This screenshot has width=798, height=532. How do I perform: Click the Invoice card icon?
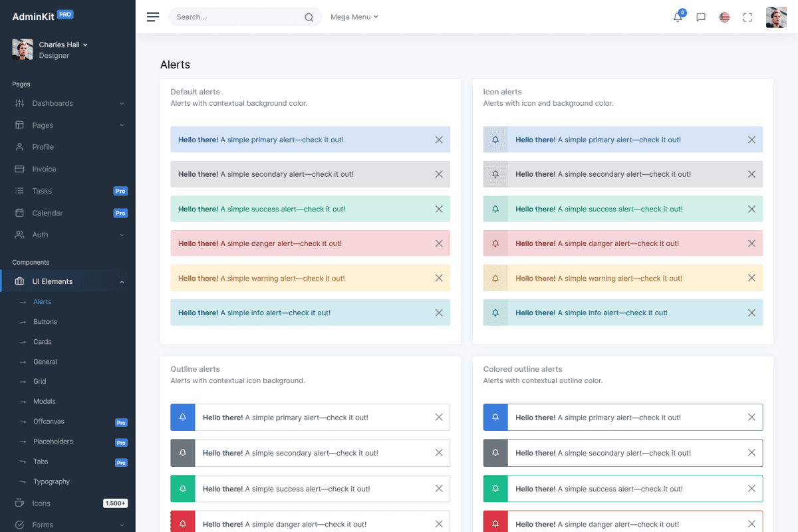coord(19,169)
